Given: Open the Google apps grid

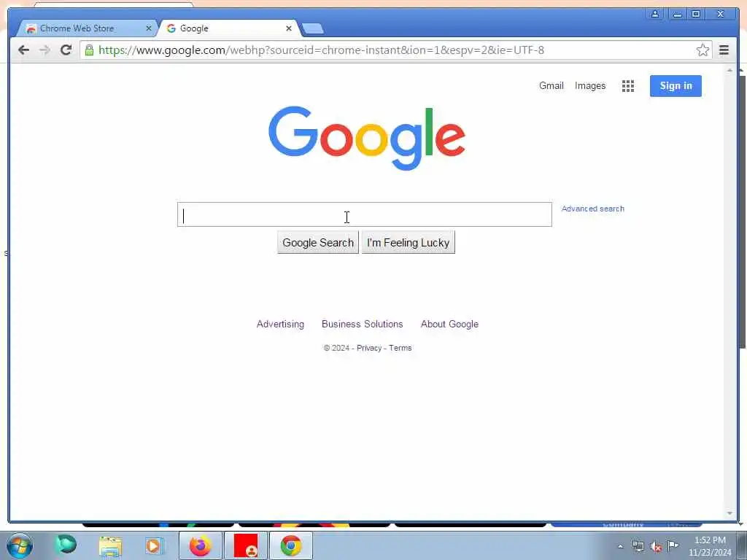Looking at the screenshot, I should coord(628,86).
